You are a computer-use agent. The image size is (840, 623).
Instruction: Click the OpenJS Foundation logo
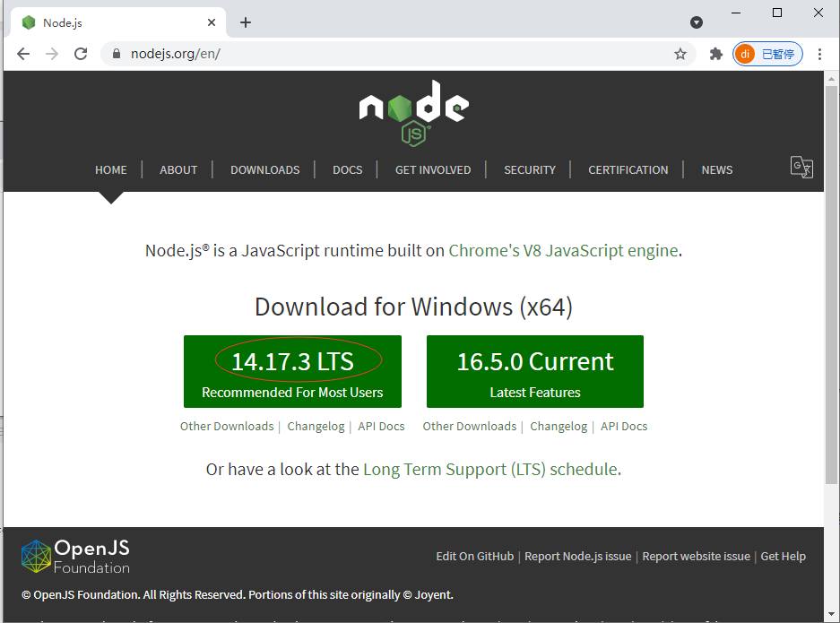point(75,557)
